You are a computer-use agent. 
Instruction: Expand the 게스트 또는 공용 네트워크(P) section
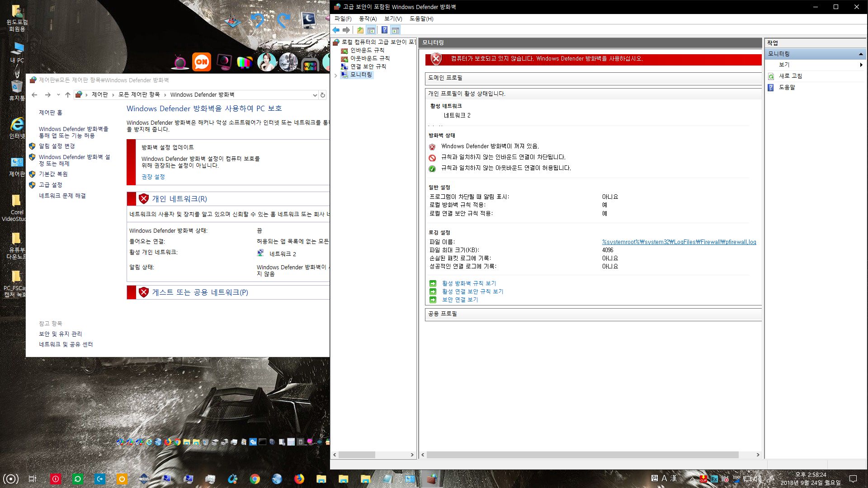[x=200, y=292]
